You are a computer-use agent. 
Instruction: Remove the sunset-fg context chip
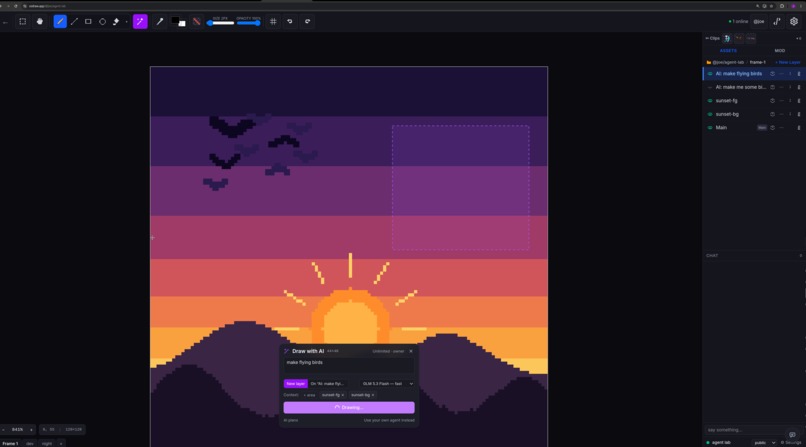(x=343, y=395)
